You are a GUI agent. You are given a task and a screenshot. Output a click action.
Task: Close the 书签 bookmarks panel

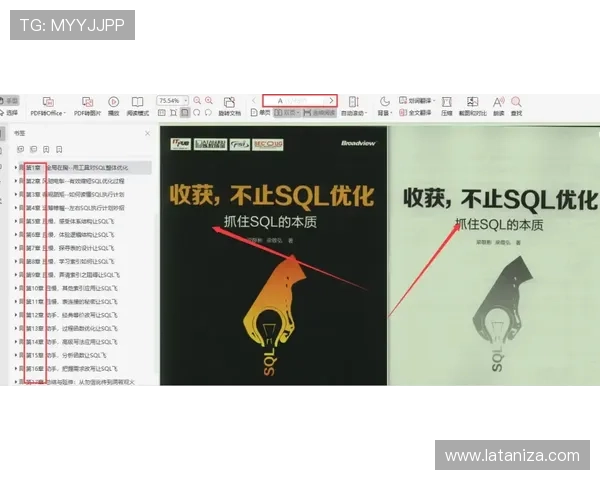pos(148,133)
